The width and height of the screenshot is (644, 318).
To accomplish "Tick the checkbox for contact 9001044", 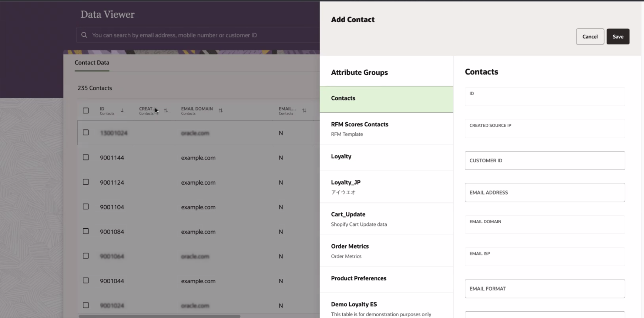I will [86, 281].
